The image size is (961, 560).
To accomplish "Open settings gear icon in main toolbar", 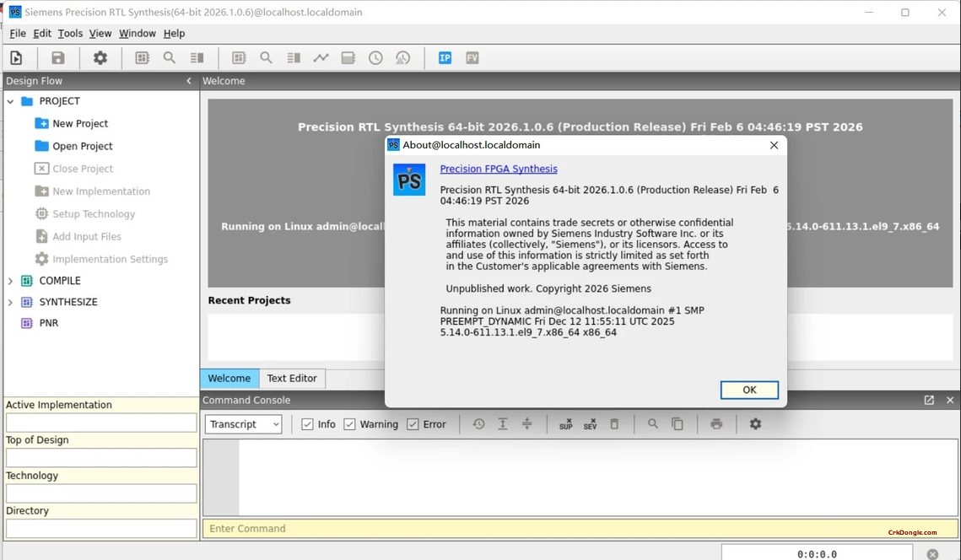I will coord(100,57).
